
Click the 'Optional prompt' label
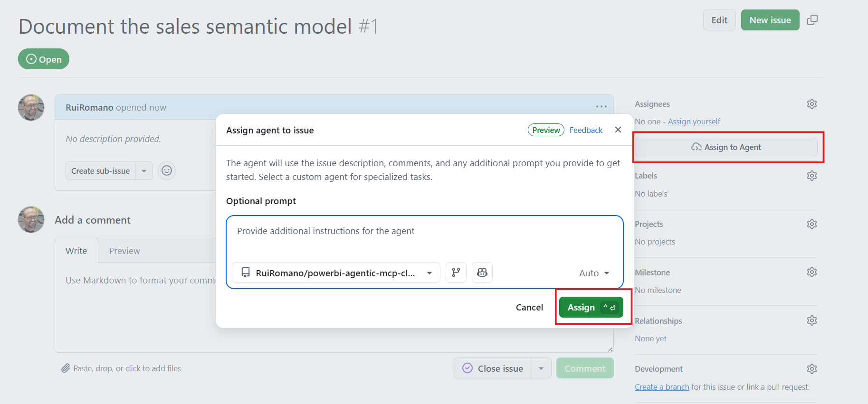click(261, 201)
